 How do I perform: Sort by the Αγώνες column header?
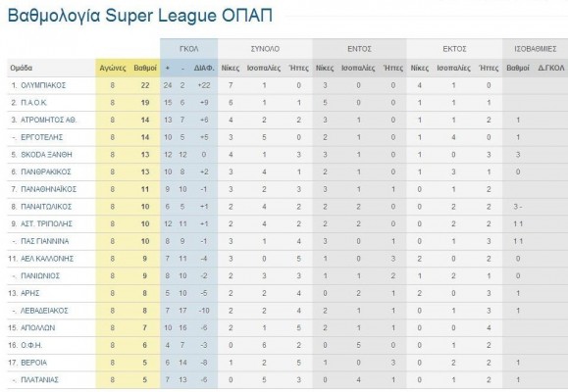pyautogui.click(x=113, y=68)
